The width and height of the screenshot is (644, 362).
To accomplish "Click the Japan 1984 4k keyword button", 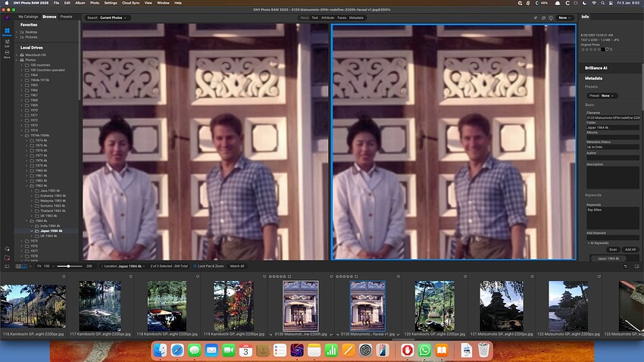I will click(x=608, y=258).
